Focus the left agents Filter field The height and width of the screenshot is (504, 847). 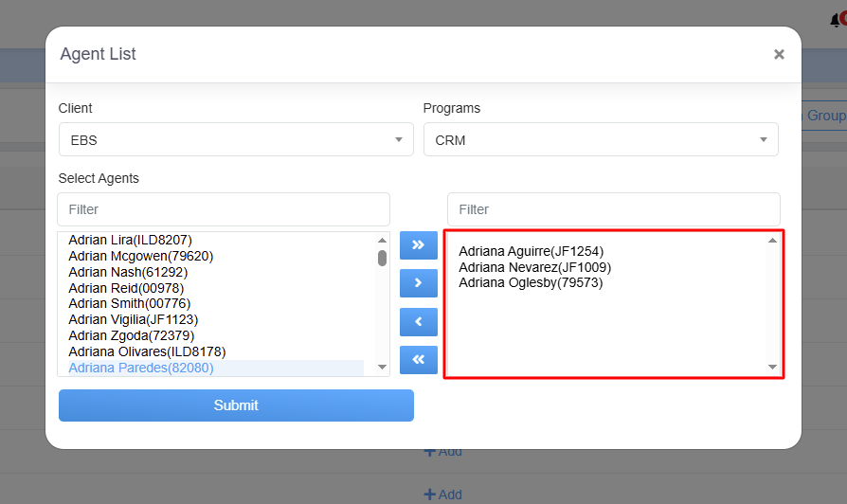pyautogui.click(x=224, y=209)
